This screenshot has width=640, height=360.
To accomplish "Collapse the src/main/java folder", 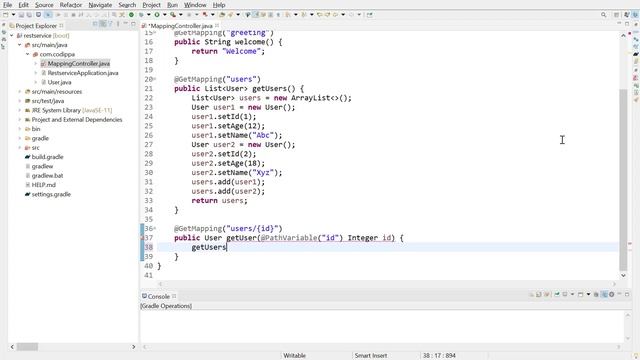I will tap(20, 45).
